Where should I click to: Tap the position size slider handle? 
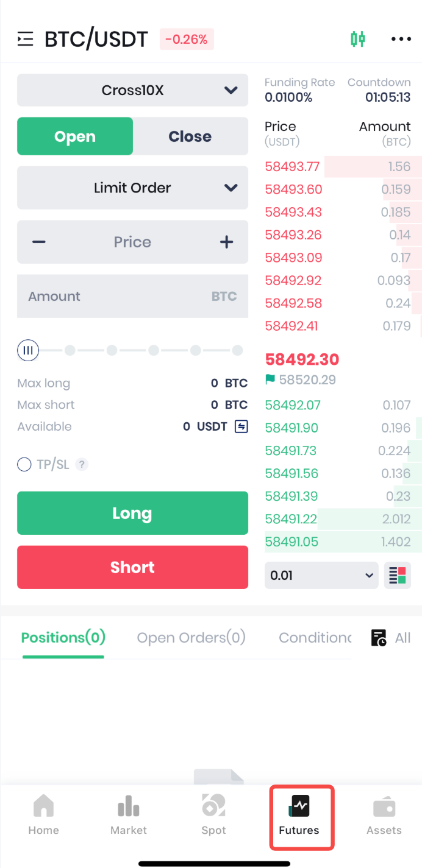[28, 350]
